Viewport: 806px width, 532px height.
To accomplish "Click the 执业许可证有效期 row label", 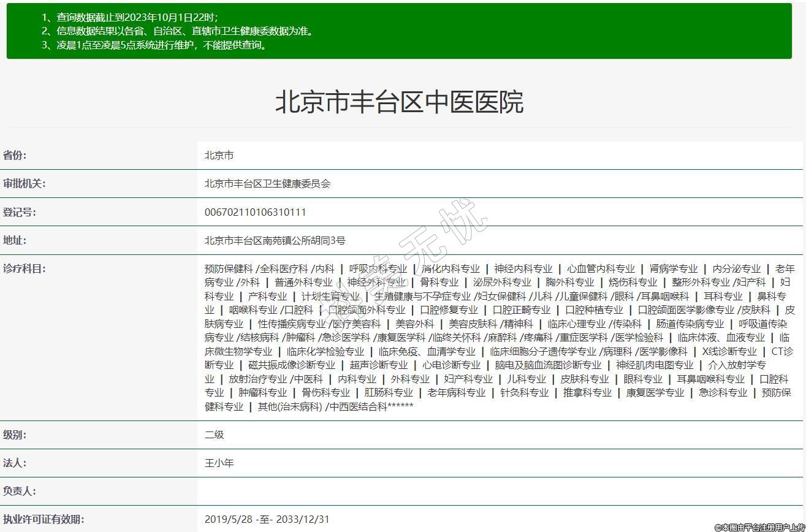I will point(44,519).
